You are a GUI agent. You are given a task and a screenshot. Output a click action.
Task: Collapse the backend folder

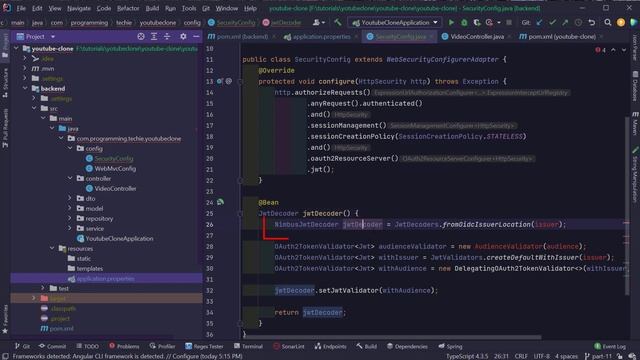(25, 88)
